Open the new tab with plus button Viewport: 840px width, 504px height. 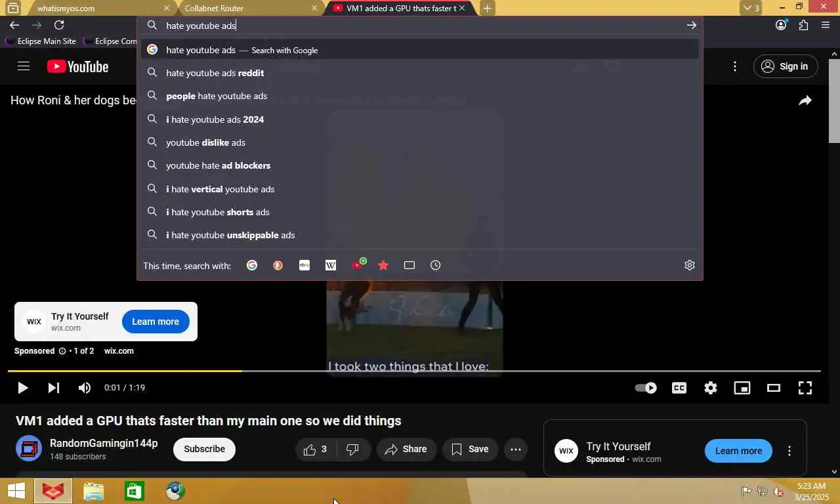click(487, 8)
